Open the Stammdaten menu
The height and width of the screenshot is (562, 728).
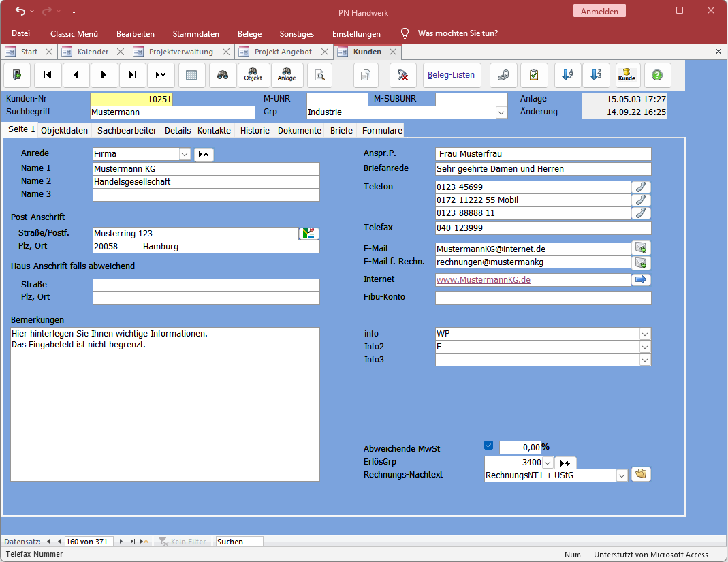coord(195,33)
